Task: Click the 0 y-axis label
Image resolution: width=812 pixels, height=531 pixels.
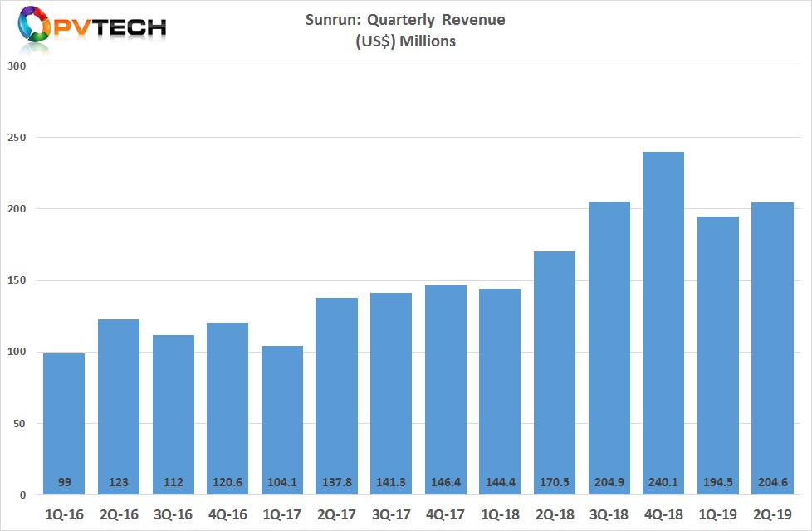Action: point(22,495)
